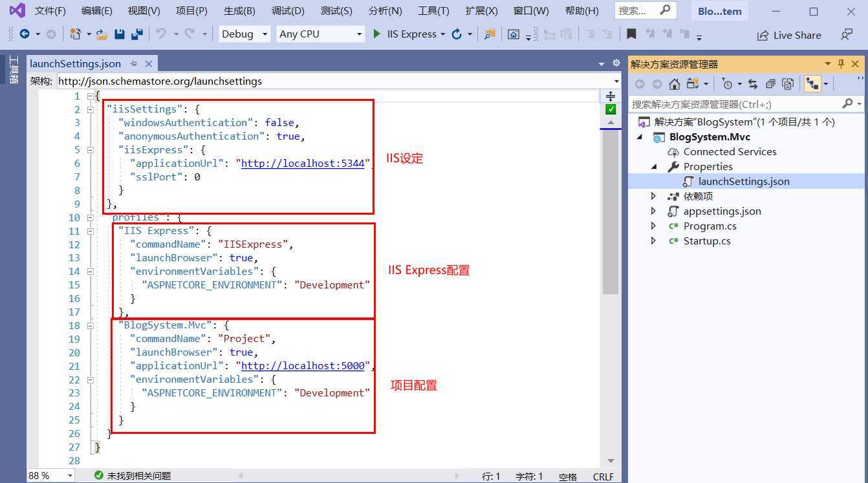Screen dimensions: 868x483
Task: Click the Show All Files icon
Action: tap(788, 84)
